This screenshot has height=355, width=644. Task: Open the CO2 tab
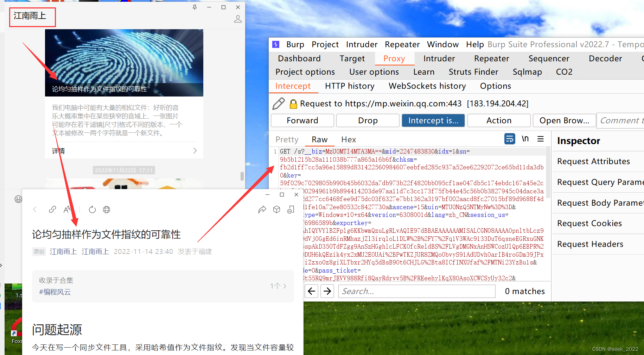[564, 72]
